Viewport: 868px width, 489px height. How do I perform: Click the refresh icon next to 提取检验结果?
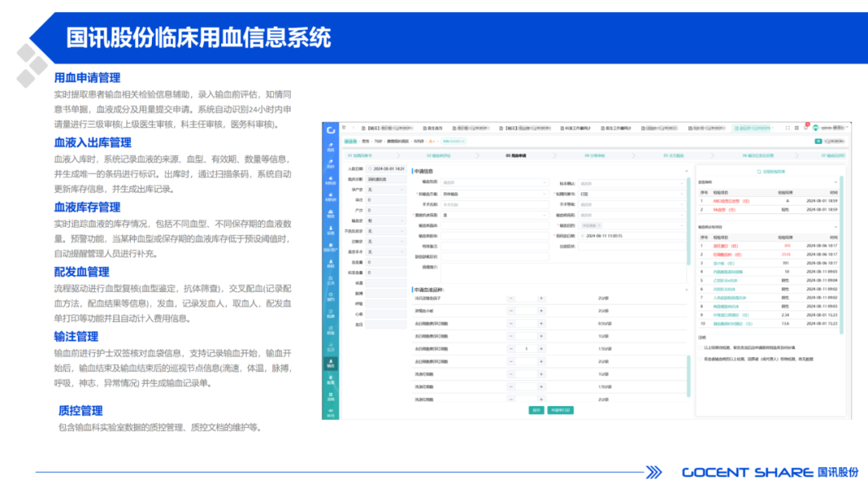pyautogui.click(x=759, y=171)
